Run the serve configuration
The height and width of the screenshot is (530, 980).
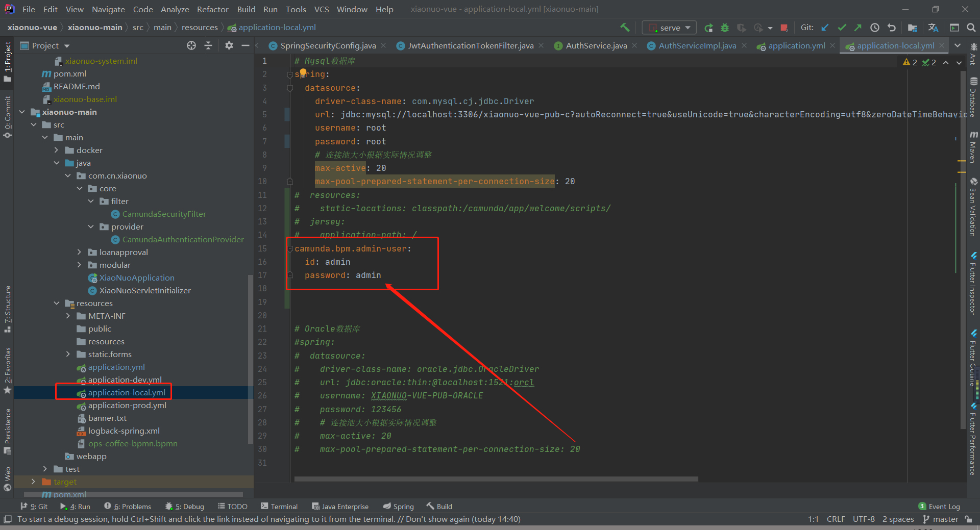(x=708, y=28)
